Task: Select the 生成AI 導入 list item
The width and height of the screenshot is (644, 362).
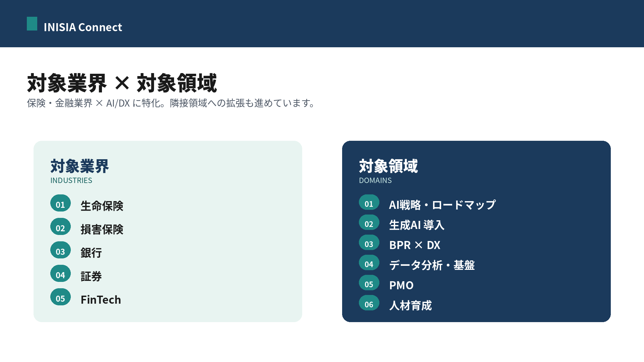Action: click(417, 225)
